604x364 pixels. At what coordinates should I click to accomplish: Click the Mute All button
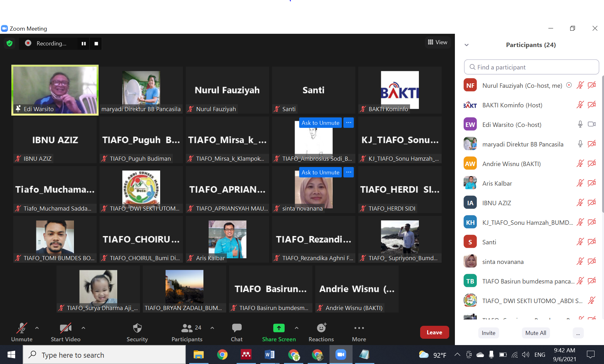point(536,333)
